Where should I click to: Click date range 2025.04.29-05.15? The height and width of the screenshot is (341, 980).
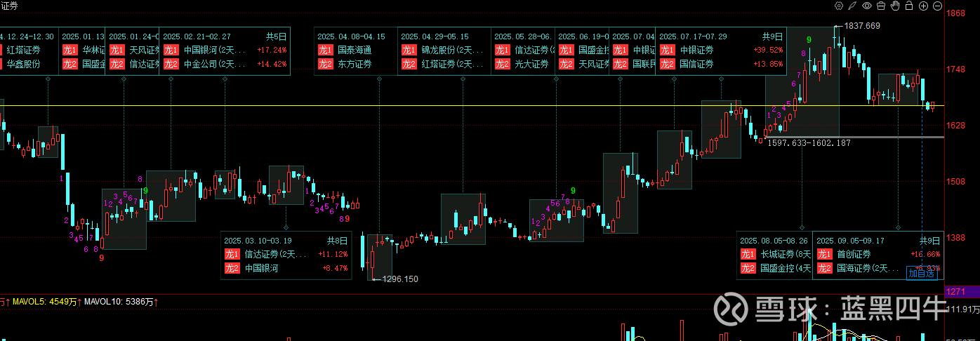[x=435, y=36]
